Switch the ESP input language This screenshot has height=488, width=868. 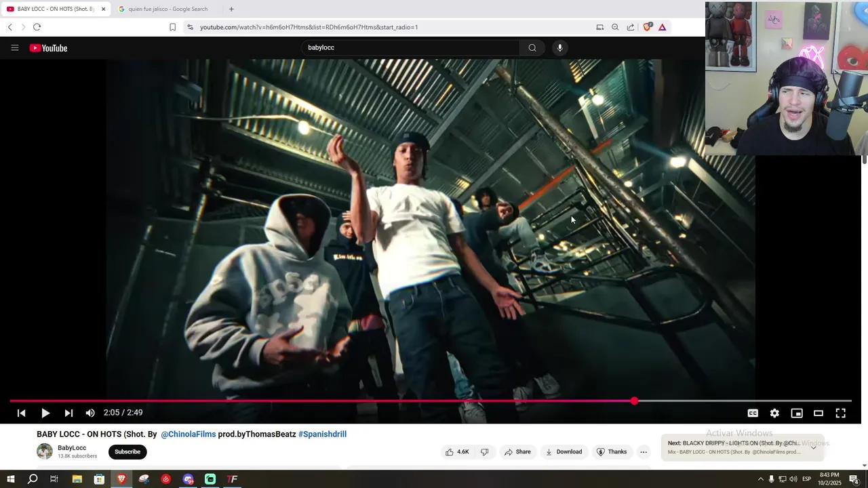click(807, 479)
